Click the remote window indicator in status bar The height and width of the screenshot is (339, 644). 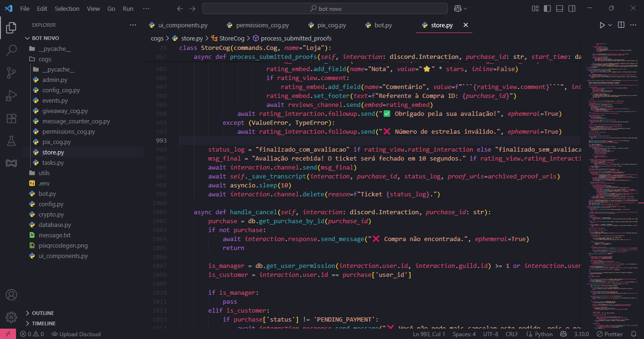tap(8, 334)
